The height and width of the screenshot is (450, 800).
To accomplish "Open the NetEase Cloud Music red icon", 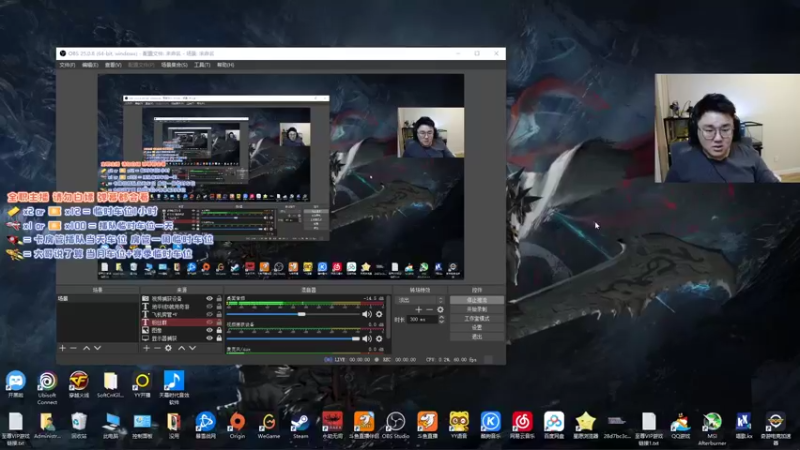I will click(x=522, y=426).
